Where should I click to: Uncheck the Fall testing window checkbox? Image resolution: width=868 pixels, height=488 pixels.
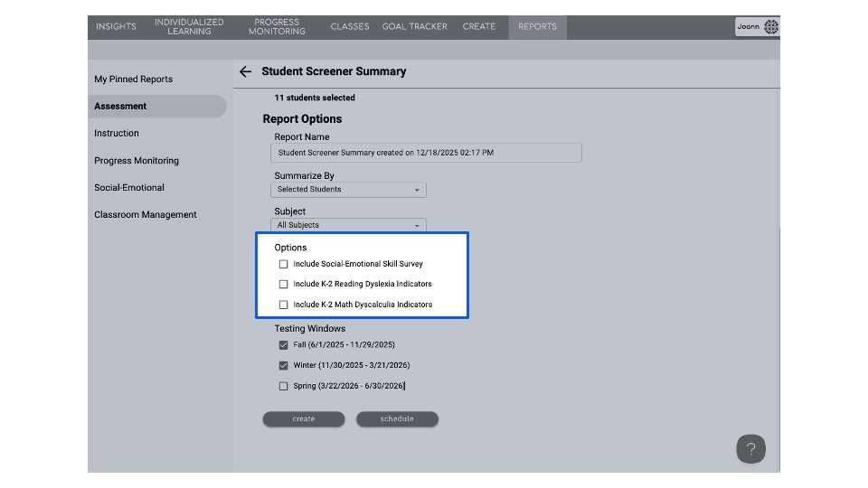pos(283,344)
